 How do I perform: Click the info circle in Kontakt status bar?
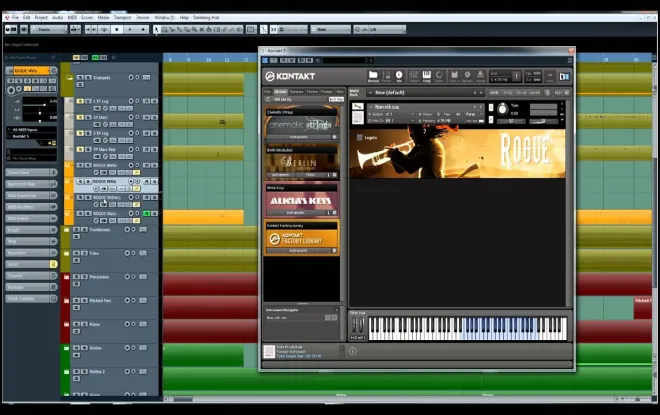353,351
